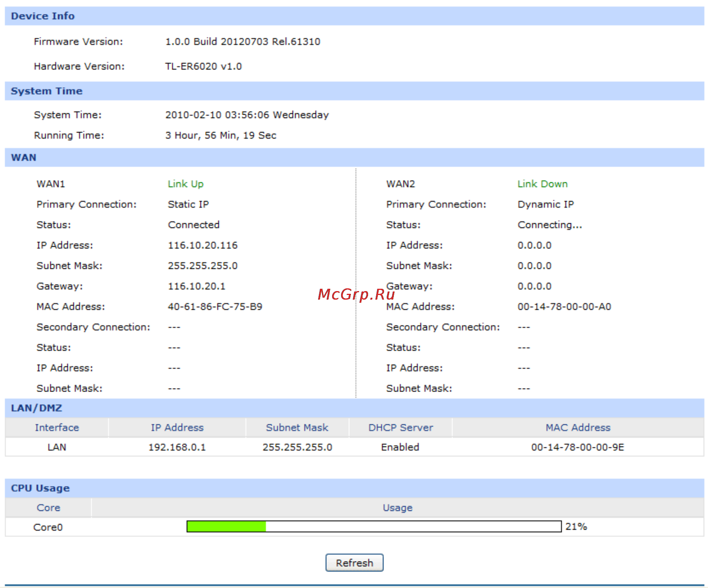The height and width of the screenshot is (588, 708).
Task: Click LAN DHCP Server Enabled cell
Action: (400, 447)
